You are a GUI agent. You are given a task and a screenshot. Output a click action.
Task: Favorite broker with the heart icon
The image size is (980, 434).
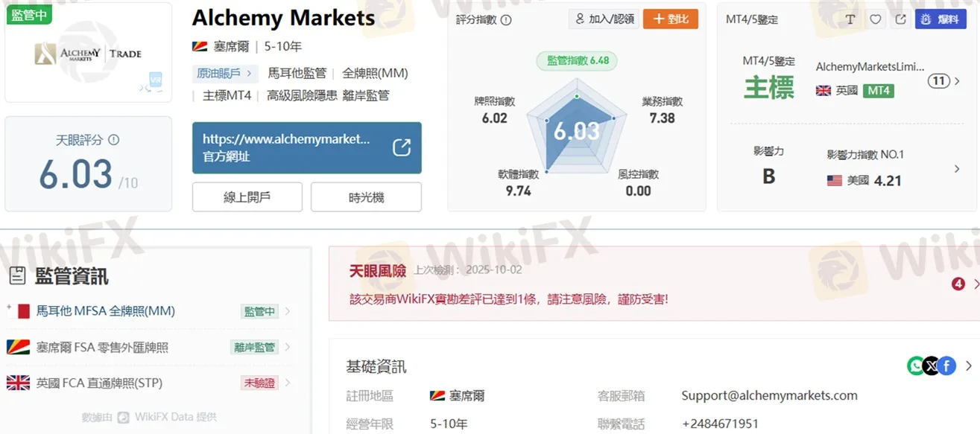tap(876, 19)
